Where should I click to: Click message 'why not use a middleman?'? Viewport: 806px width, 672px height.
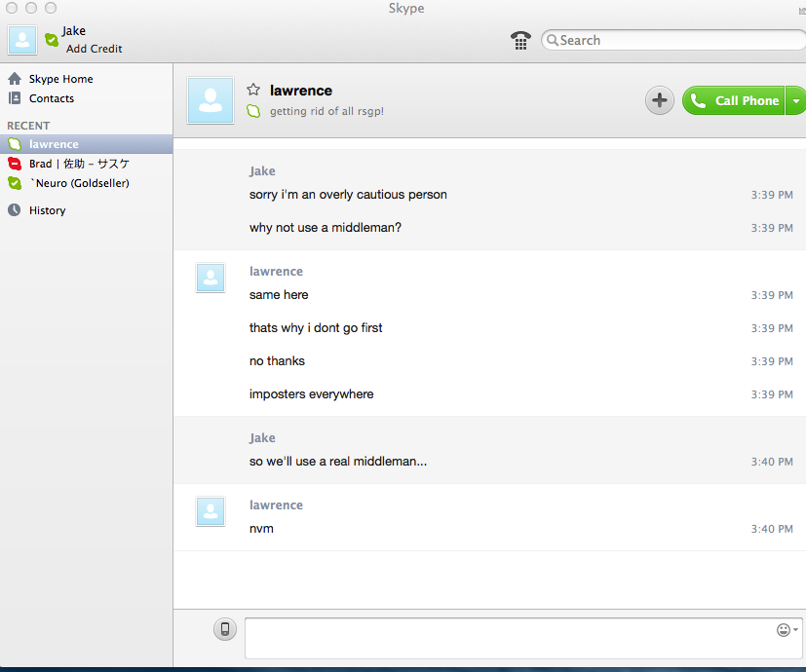click(326, 228)
